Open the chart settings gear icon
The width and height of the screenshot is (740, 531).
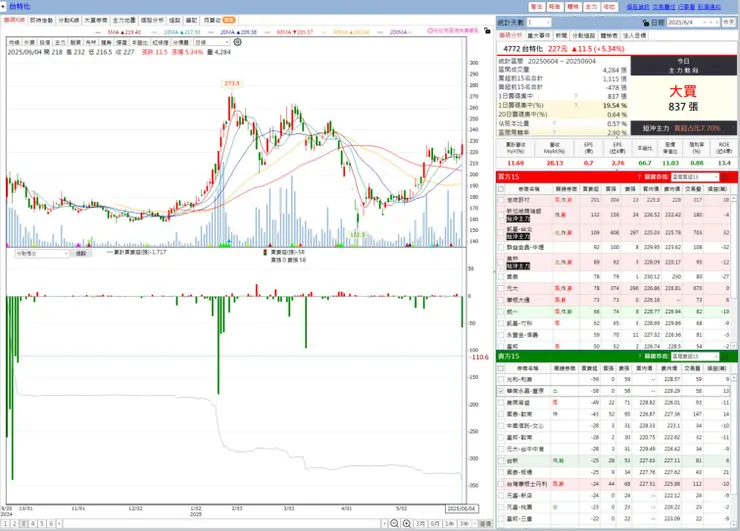click(x=238, y=42)
